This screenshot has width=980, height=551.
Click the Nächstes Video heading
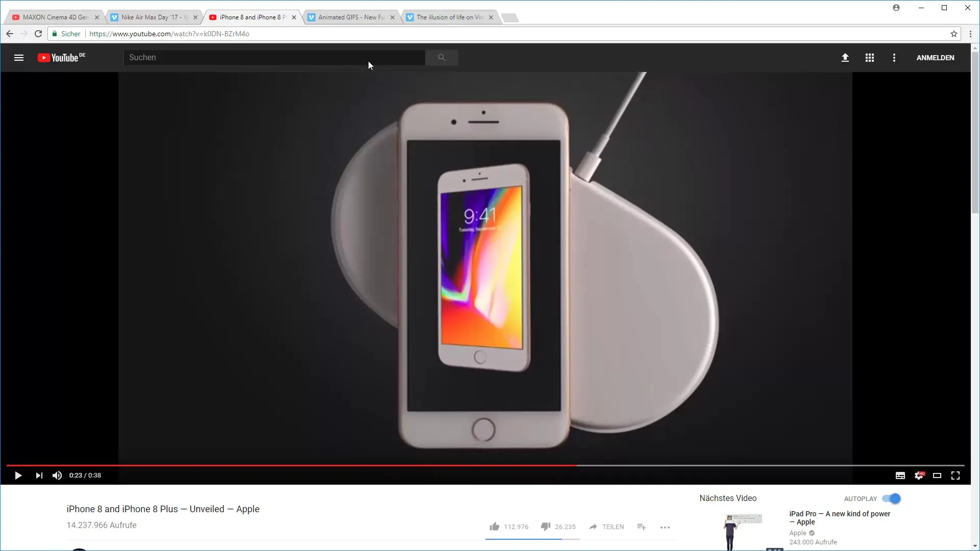coord(728,498)
